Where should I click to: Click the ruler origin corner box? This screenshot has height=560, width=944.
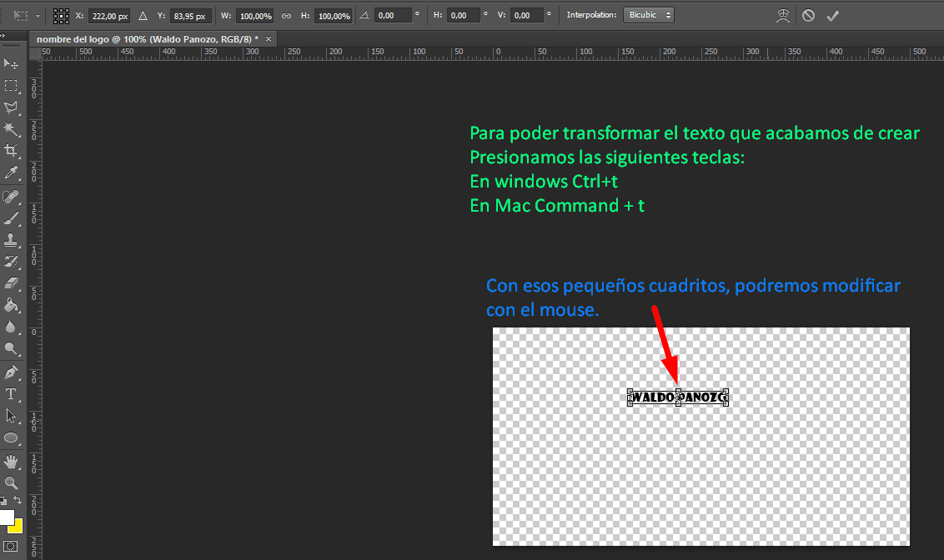pyautogui.click(x=35, y=53)
